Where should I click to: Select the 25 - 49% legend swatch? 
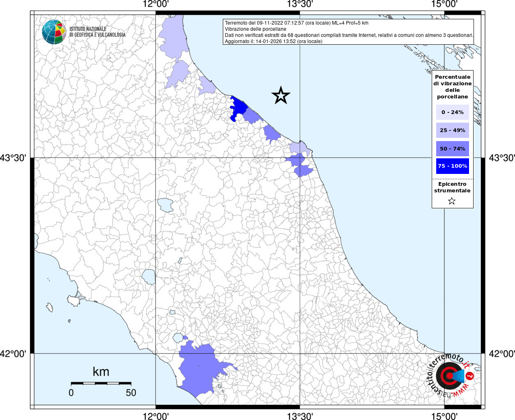point(452,130)
